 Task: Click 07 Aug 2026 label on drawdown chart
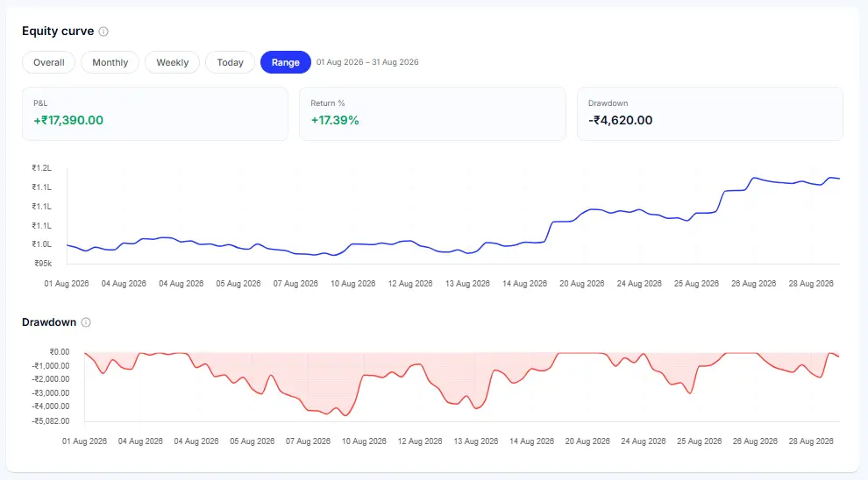pyautogui.click(x=308, y=441)
